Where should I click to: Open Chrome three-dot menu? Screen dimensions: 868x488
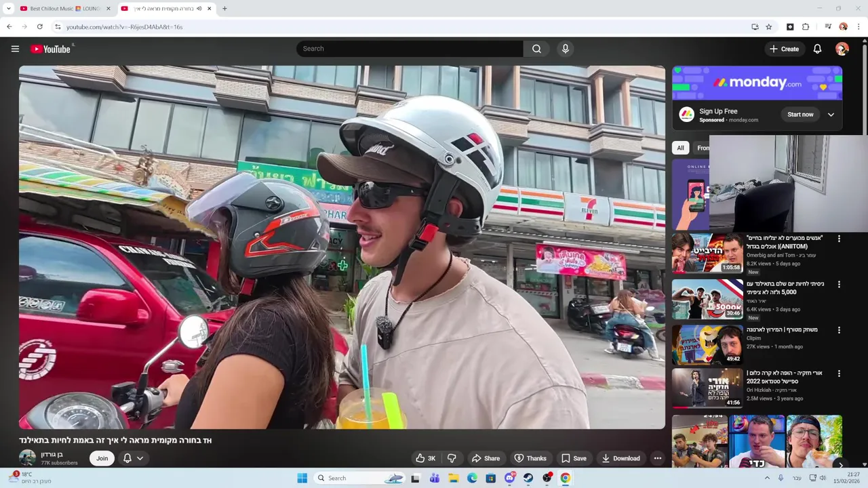point(859,27)
